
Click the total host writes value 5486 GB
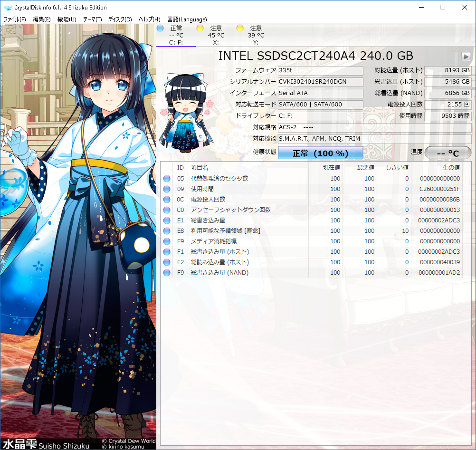click(447, 82)
